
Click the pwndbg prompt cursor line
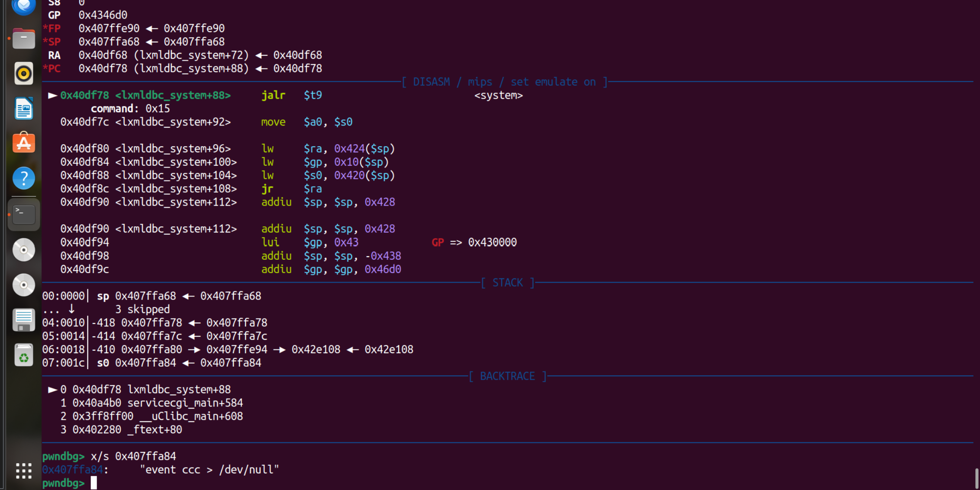point(93,483)
